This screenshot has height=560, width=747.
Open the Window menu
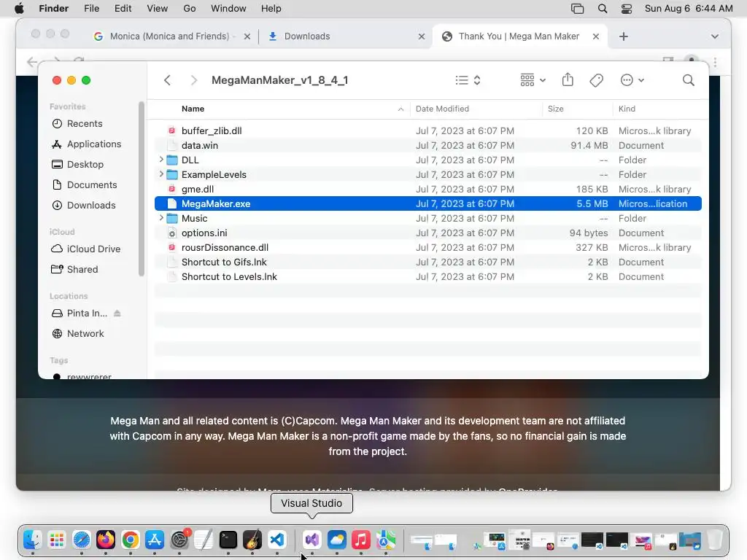point(228,9)
